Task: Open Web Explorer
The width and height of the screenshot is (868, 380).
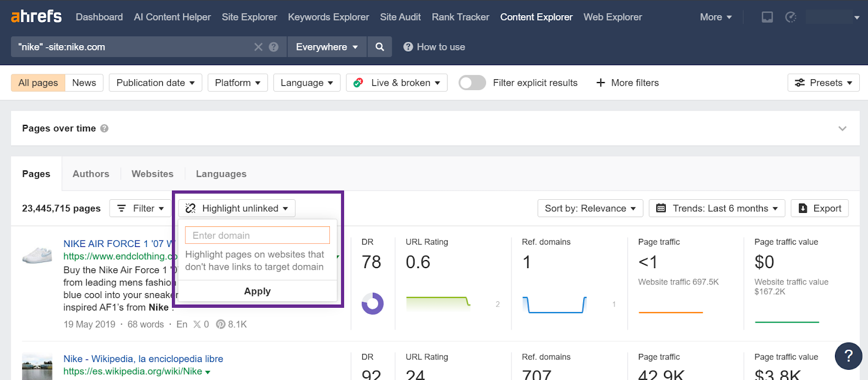Action: [x=613, y=17]
